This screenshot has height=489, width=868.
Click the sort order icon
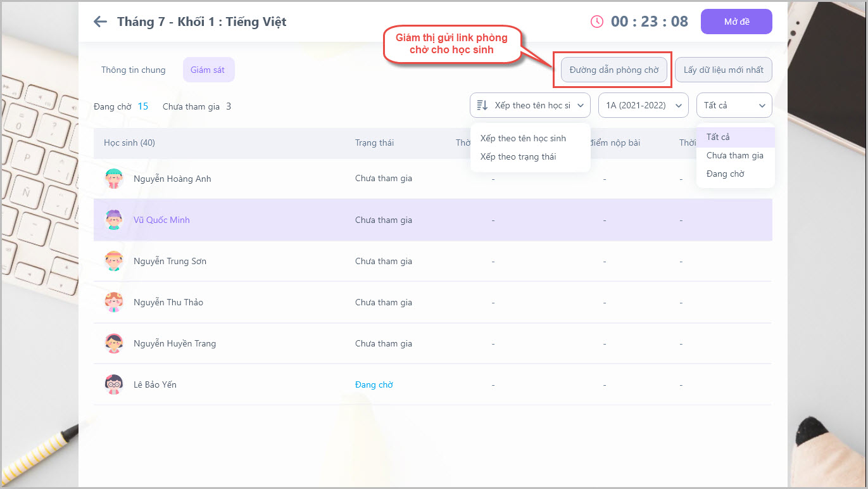coord(482,105)
